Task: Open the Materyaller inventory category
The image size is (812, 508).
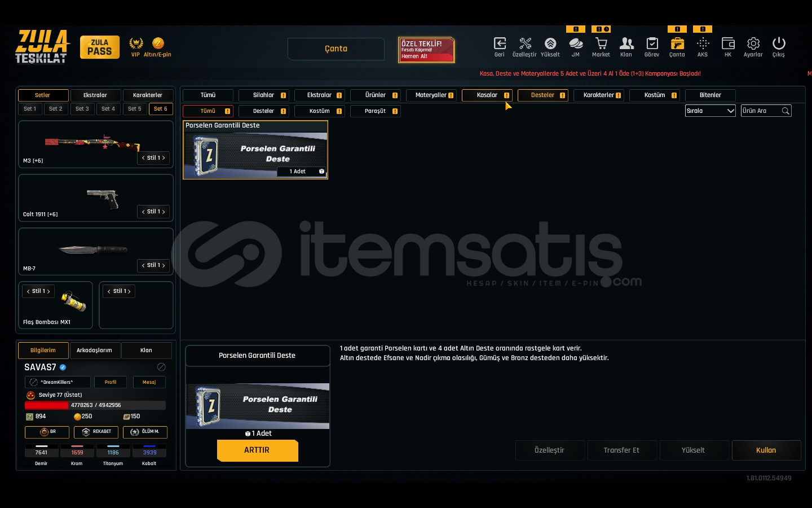Action: [x=431, y=95]
